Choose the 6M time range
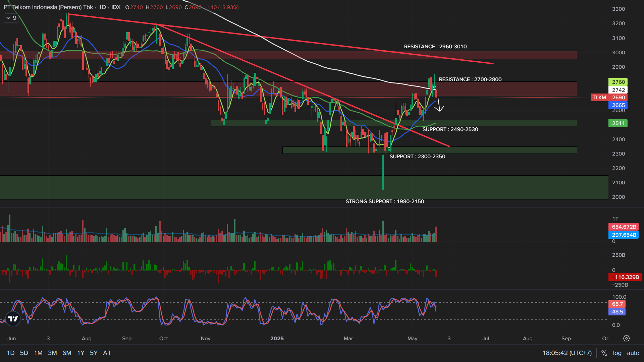This screenshot has width=644, height=362. [67, 353]
